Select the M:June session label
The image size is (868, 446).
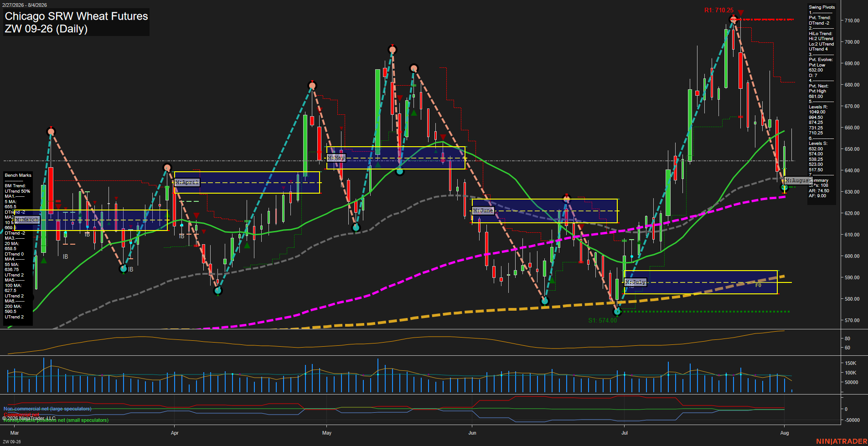tap(483, 210)
